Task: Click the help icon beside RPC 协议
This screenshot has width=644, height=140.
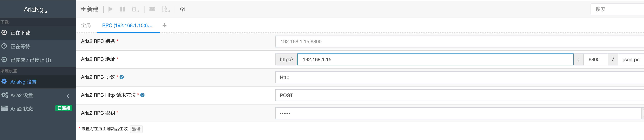Action: [x=122, y=77]
